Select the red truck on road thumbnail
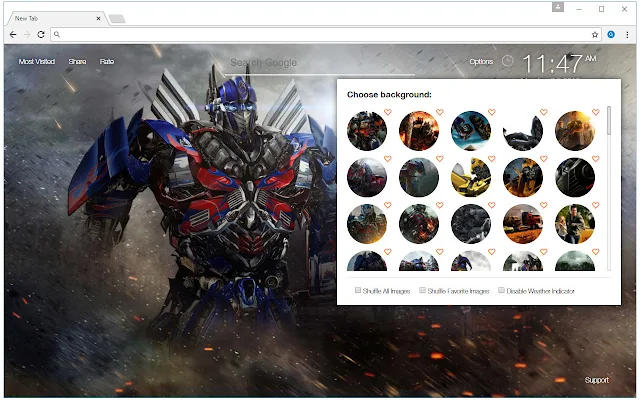 (523, 224)
